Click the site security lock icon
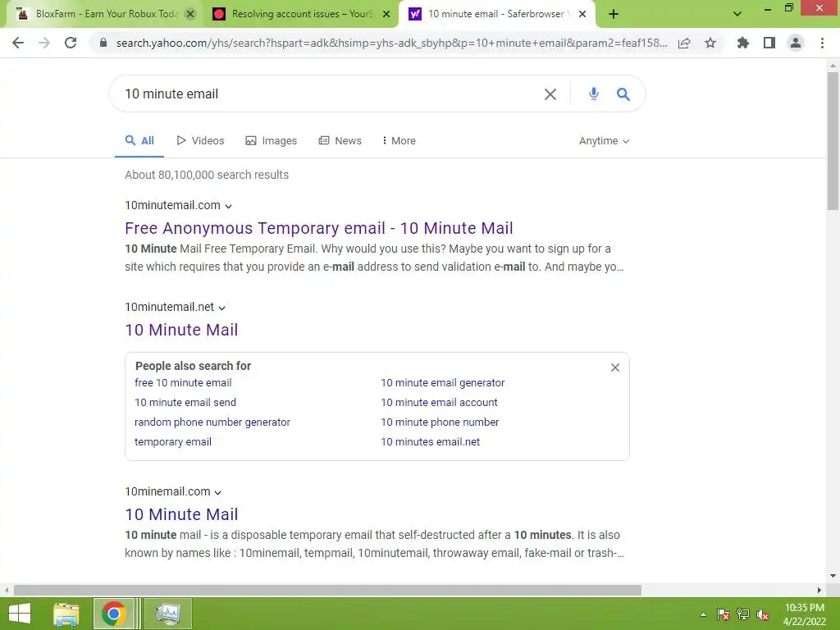The height and width of the screenshot is (630, 840). click(x=103, y=43)
